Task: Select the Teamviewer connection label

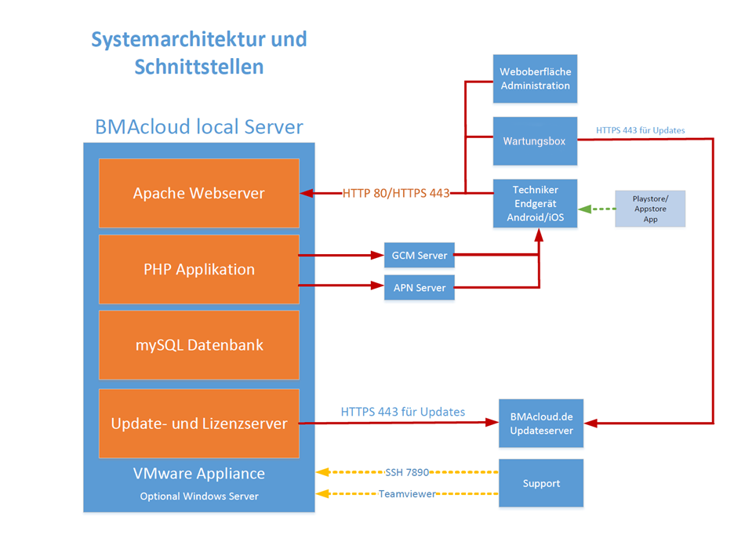Action: tap(407, 493)
